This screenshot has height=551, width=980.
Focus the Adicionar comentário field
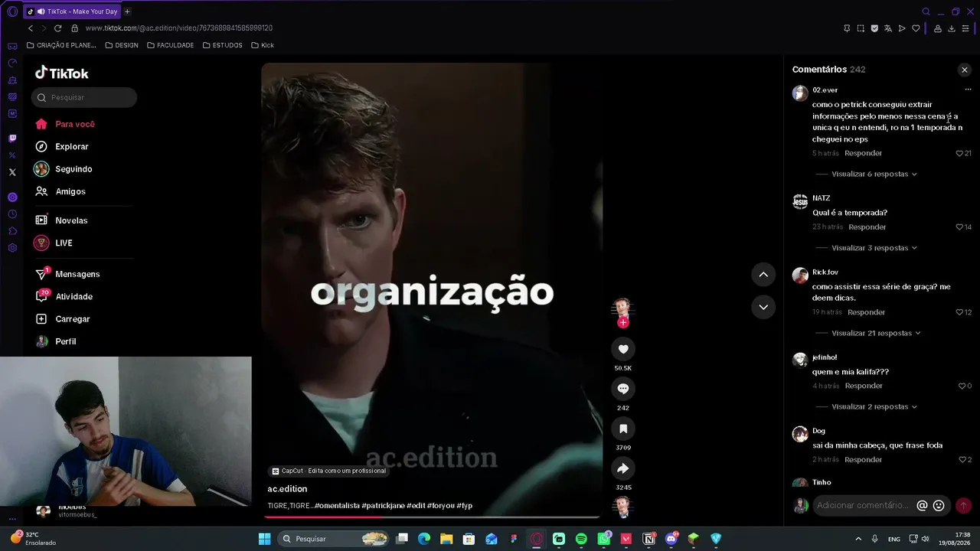point(864,505)
